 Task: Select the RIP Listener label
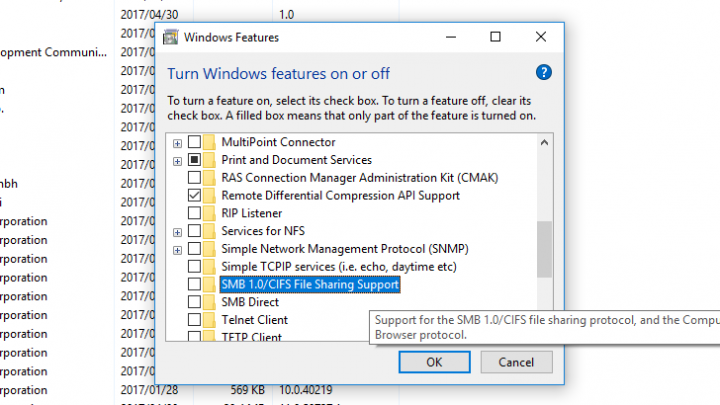point(252,213)
